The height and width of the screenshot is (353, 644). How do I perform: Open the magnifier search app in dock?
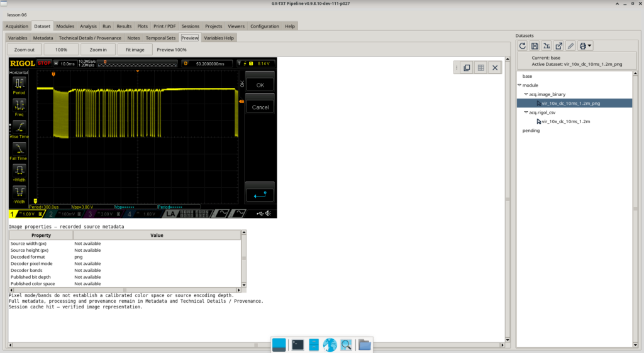[x=347, y=345]
